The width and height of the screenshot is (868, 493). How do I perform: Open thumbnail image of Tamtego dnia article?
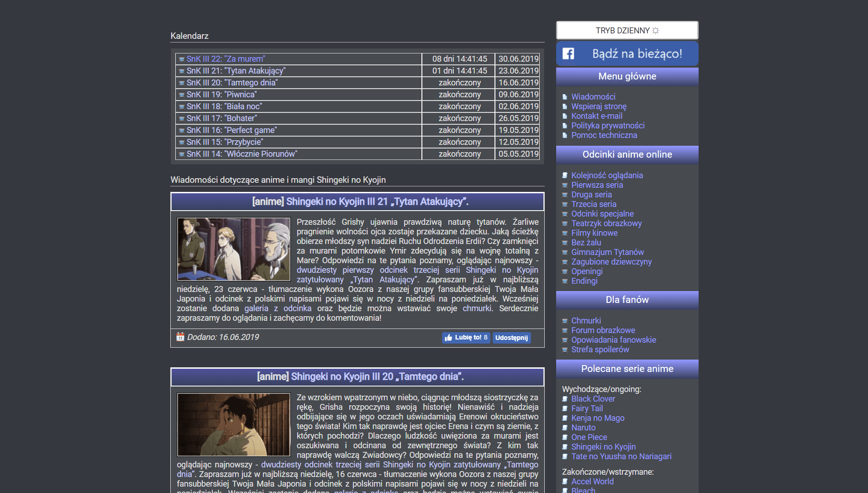(234, 424)
